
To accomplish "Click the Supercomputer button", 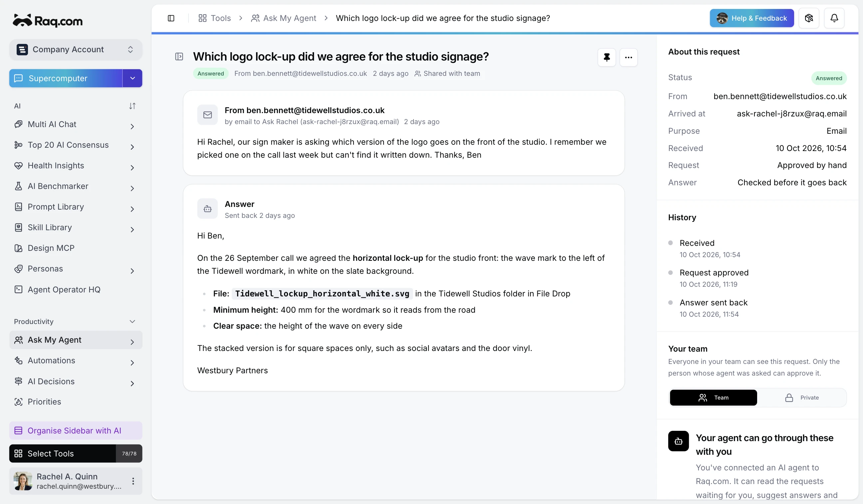I will click(66, 79).
